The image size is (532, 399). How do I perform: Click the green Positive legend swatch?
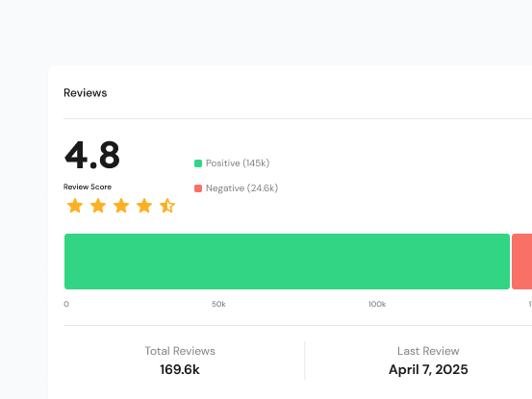[x=198, y=163]
